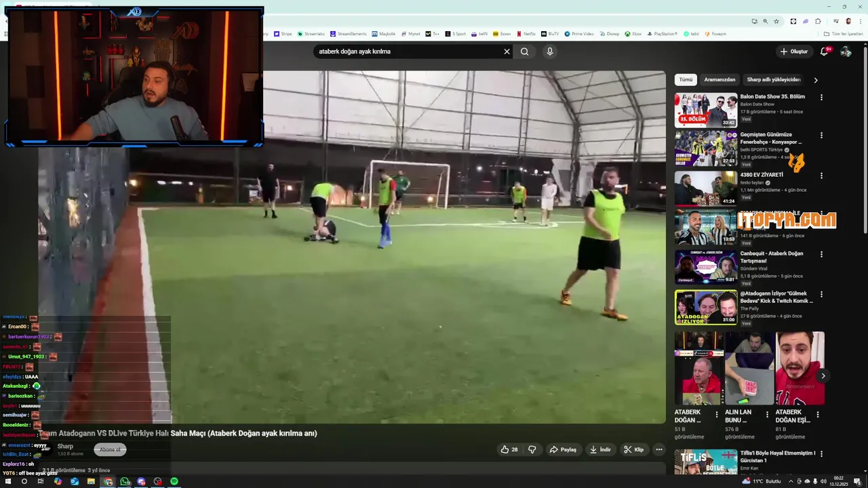Viewport: 868px width, 488px height.
Task: Clear the YouTube search box text
Action: 507,52
